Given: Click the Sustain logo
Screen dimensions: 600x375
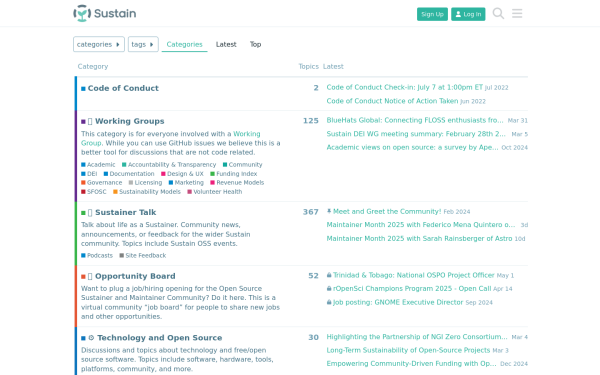Looking at the screenshot, I should coord(104,13).
